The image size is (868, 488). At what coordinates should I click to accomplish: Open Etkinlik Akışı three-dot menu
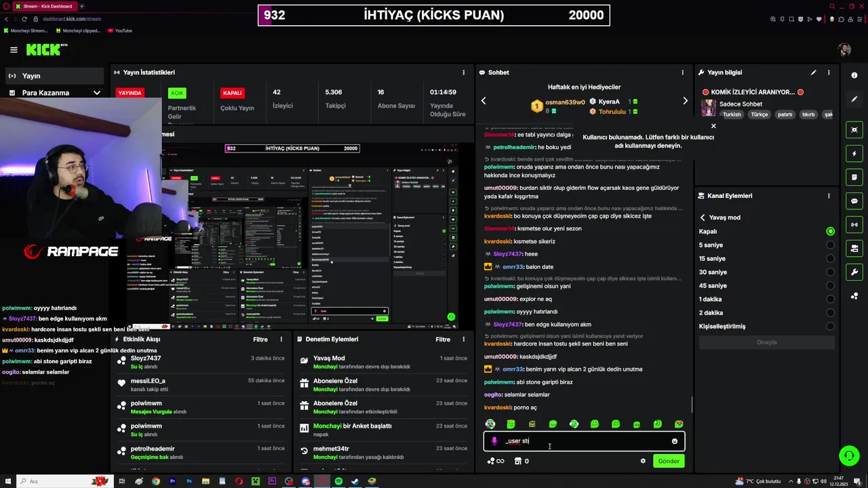tap(281, 340)
